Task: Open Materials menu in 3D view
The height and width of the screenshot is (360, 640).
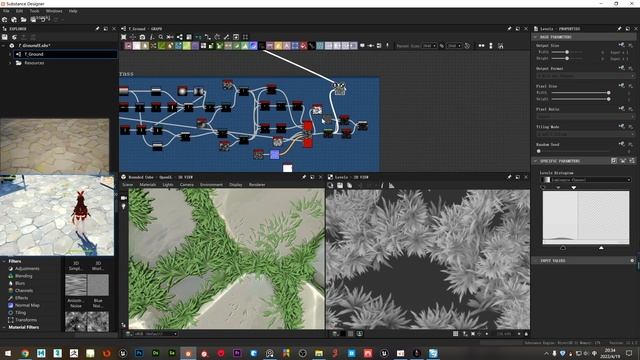Action: [147, 185]
